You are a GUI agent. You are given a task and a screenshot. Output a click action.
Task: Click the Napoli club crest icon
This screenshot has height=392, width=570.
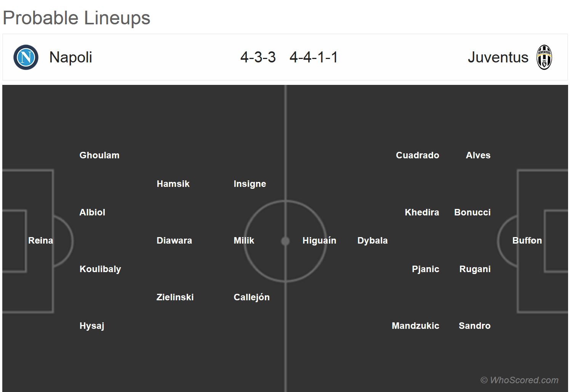(x=26, y=57)
